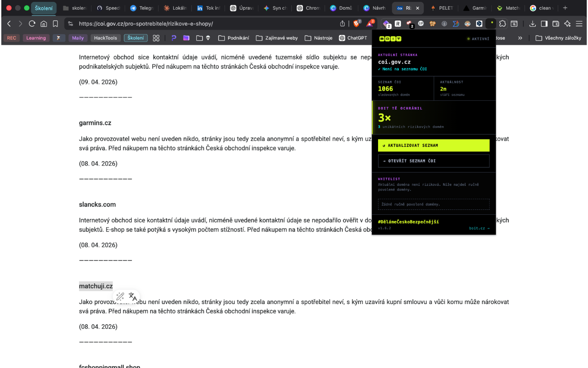
Task: Open the Leo AI sparkle icon
Action: (567, 23)
